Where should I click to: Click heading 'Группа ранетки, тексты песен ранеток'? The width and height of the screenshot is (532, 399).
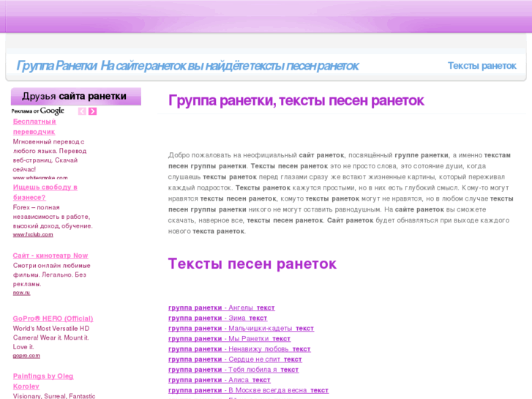pyautogui.click(x=296, y=100)
